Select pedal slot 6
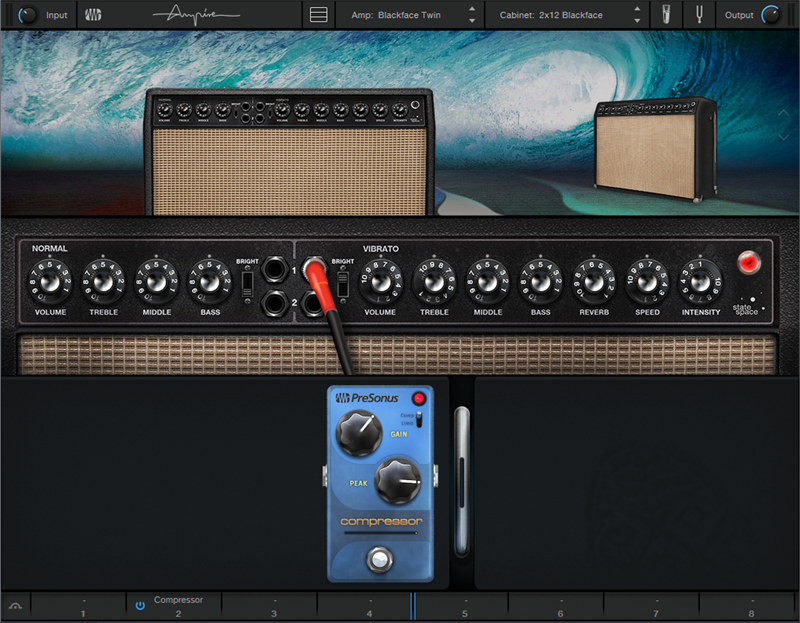 (x=556, y=606)
